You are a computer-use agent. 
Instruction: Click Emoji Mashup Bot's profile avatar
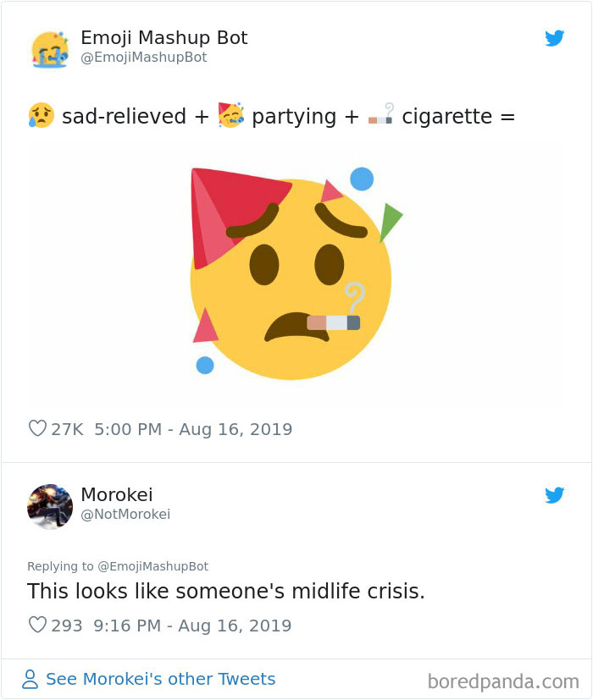49,48
